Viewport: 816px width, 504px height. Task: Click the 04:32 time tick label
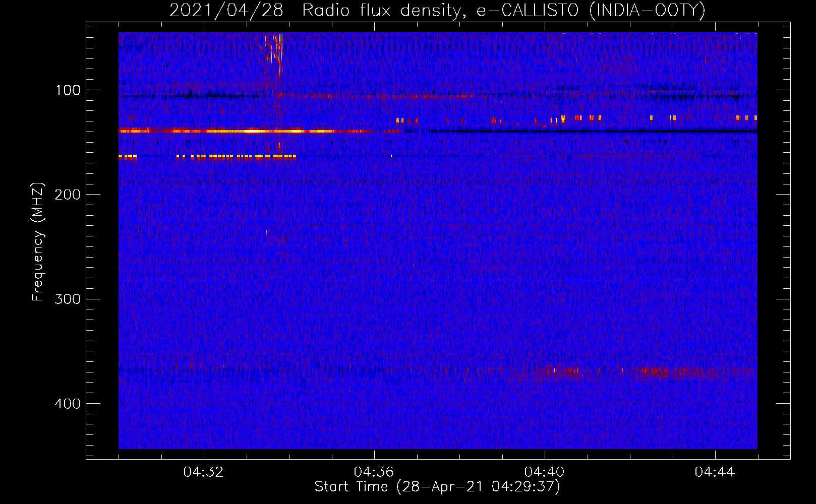pyautogui.click(x=203, y=472)
